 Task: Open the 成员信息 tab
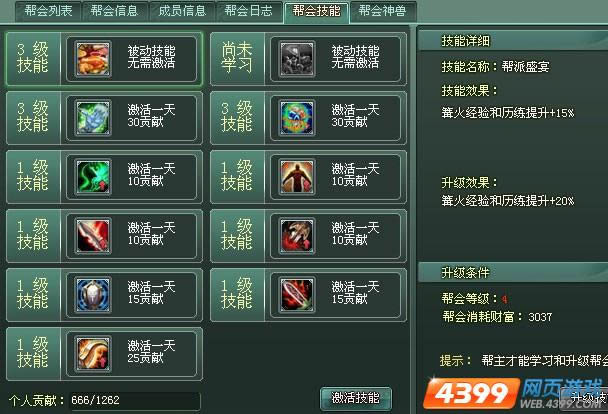click(182, 11)
